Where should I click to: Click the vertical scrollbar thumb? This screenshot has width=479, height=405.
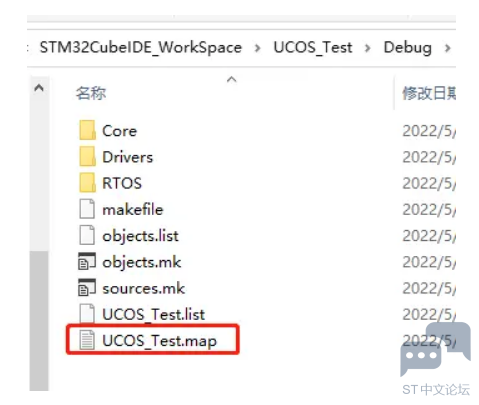(x=39, y=320)
